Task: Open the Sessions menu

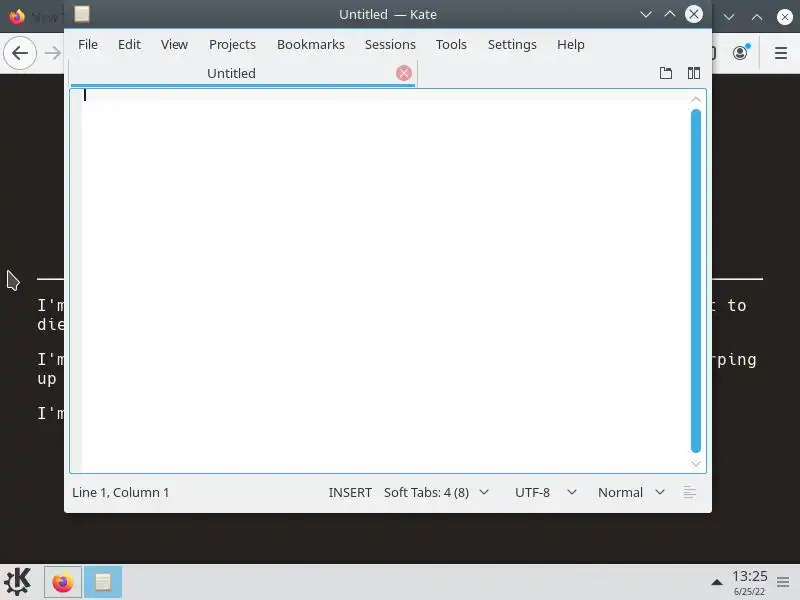Action: (x=390, y=44)
